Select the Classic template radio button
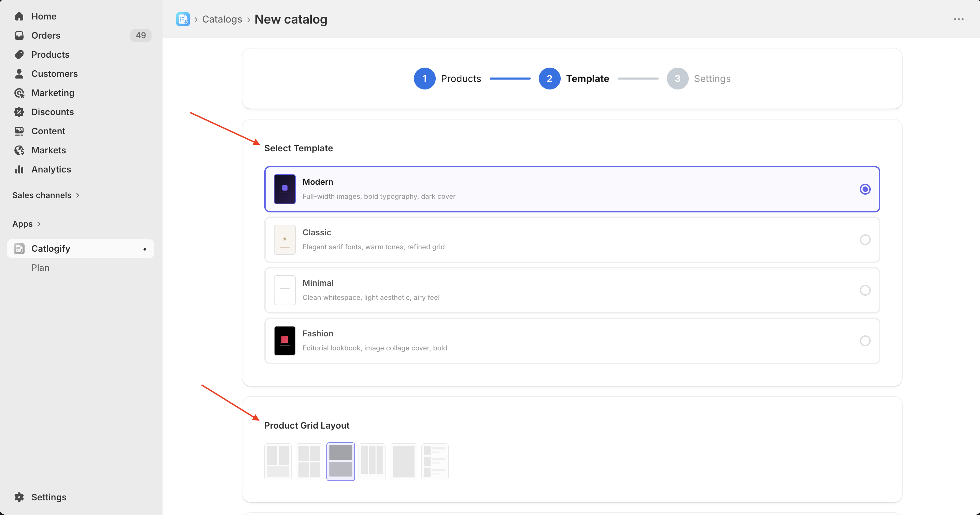Viewport: 980px width, 515px height. click(x=865, y=240)
